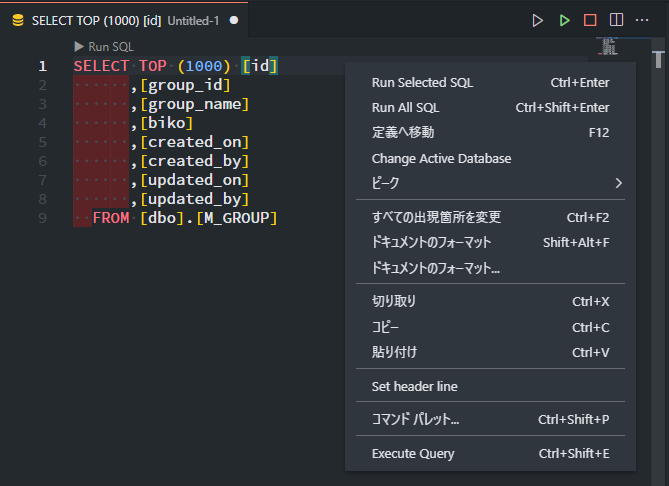Select コピー (Copy)

click(490, 327)
